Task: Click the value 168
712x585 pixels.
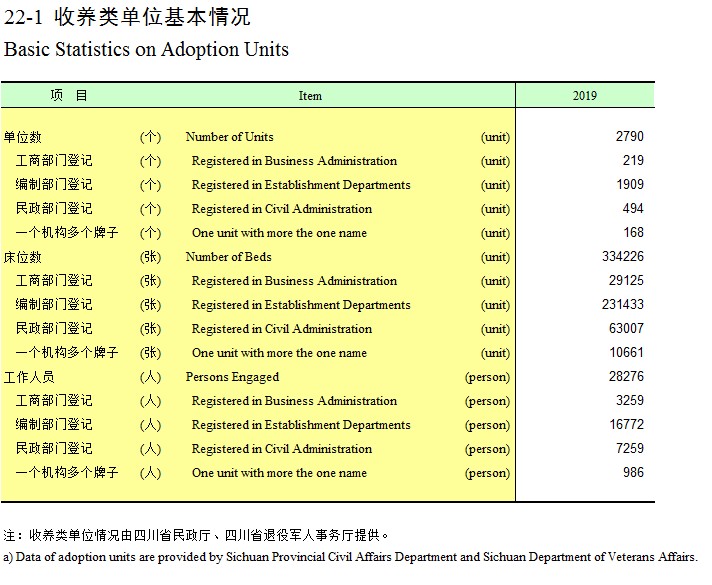Action: point(633,233)
